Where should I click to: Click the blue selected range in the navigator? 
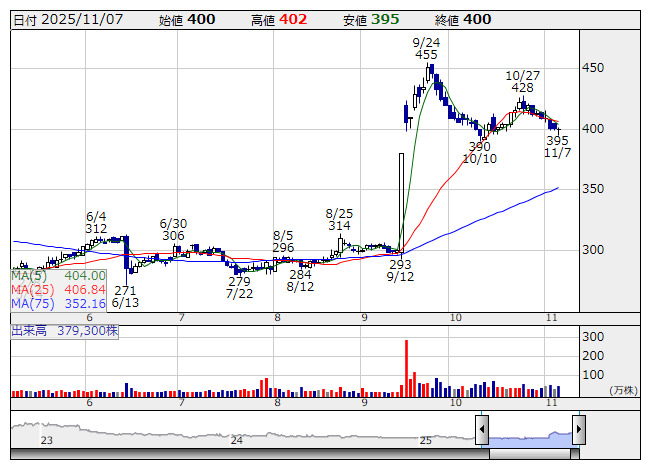[x=530, y=434]
